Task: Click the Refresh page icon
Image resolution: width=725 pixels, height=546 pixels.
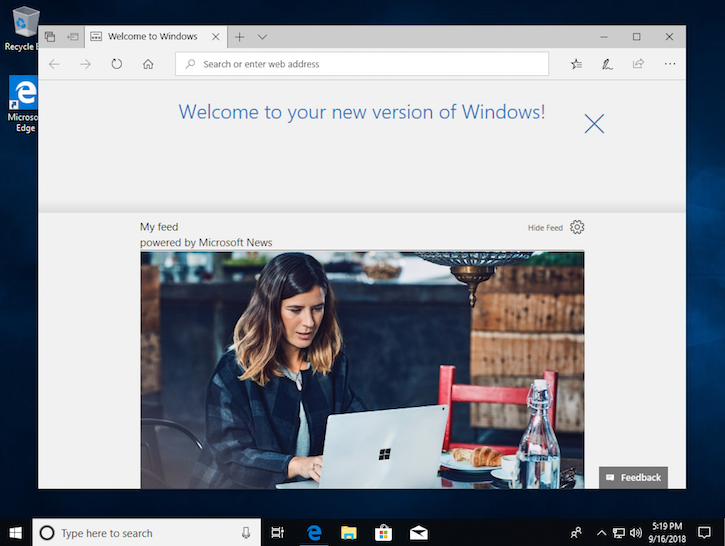Action: point(117,64)
